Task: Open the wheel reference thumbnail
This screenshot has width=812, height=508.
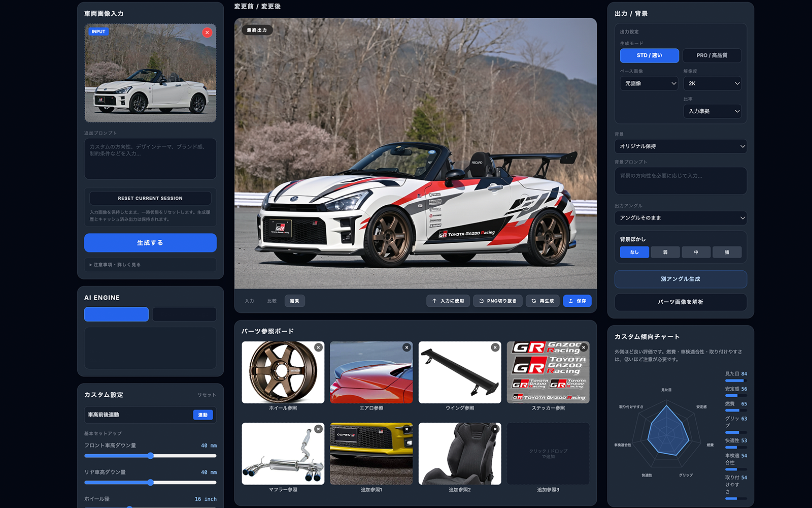Action: click(283, 372)
